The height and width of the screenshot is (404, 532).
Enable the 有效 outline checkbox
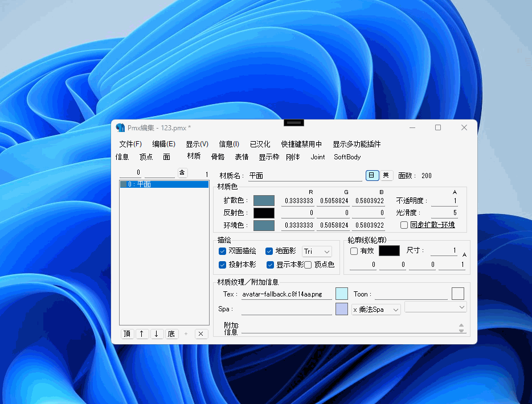(354, 251)
